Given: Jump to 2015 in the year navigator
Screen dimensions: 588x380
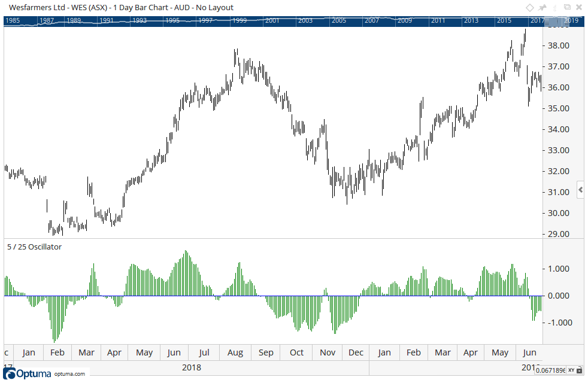Looking at the screenshot, I should pyautogui.click(x=504, y=20).
